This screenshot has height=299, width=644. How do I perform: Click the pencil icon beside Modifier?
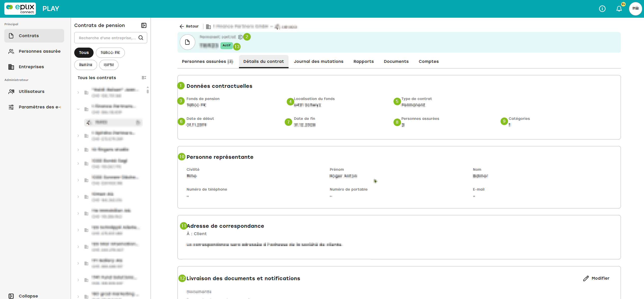click(586, 278)
